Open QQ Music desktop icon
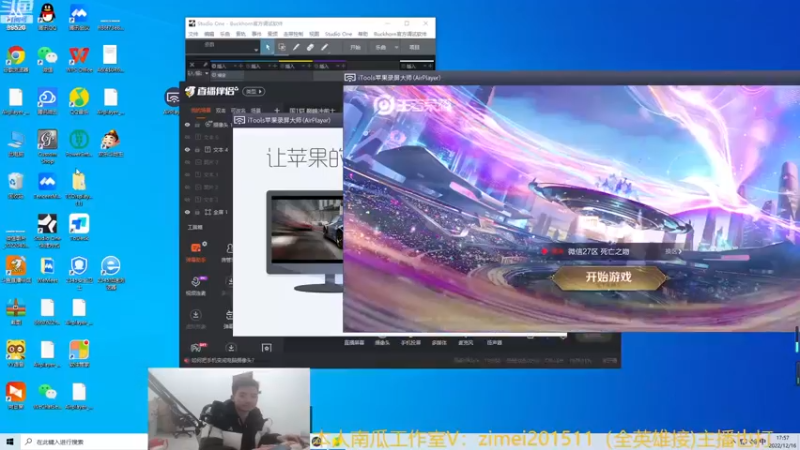Viewport: 800px width, 450px height. click(79, 97)
